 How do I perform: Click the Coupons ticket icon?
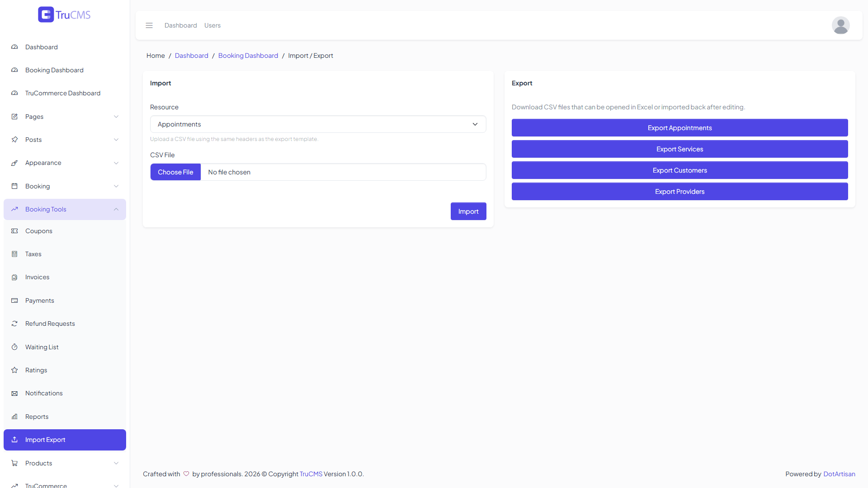click(x=14, y=231)
